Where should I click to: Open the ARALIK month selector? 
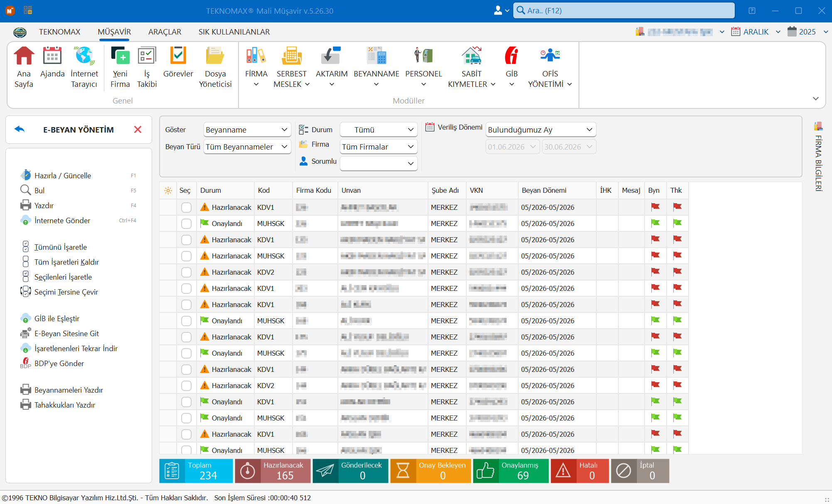756,32
